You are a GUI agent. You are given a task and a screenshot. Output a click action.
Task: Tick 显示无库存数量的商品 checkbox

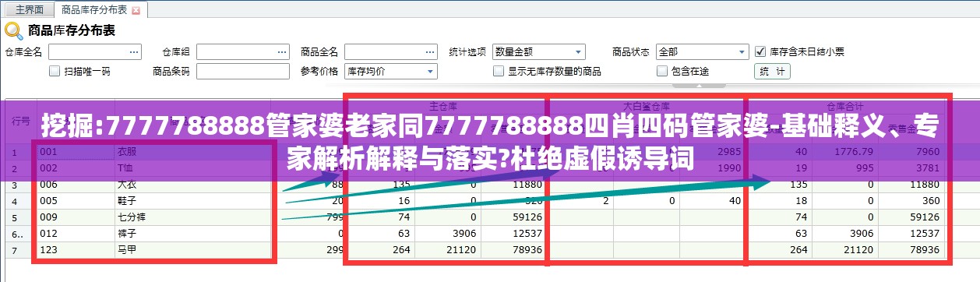pos(499,71)
